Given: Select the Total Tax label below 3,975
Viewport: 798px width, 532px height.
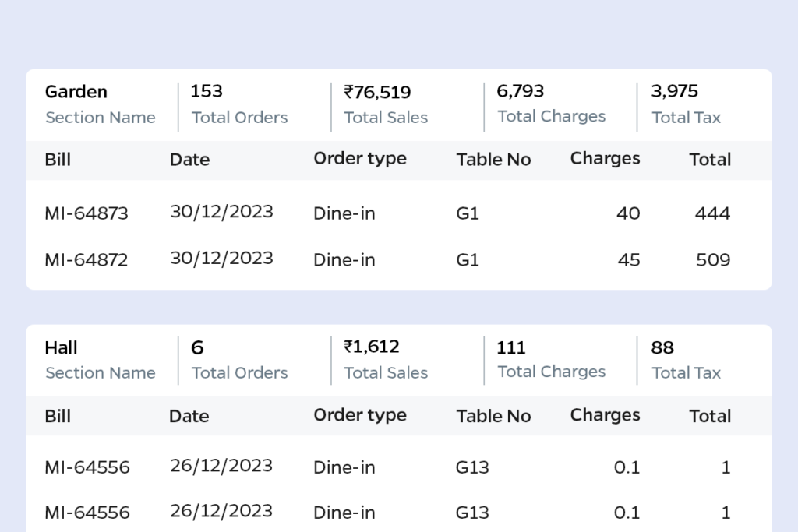Looking at the screenshot, I should (687, 118).
